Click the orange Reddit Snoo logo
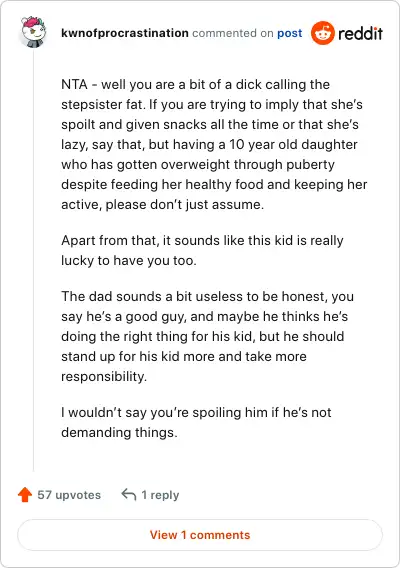Screen dimensions: 400x568 point(322,33)
